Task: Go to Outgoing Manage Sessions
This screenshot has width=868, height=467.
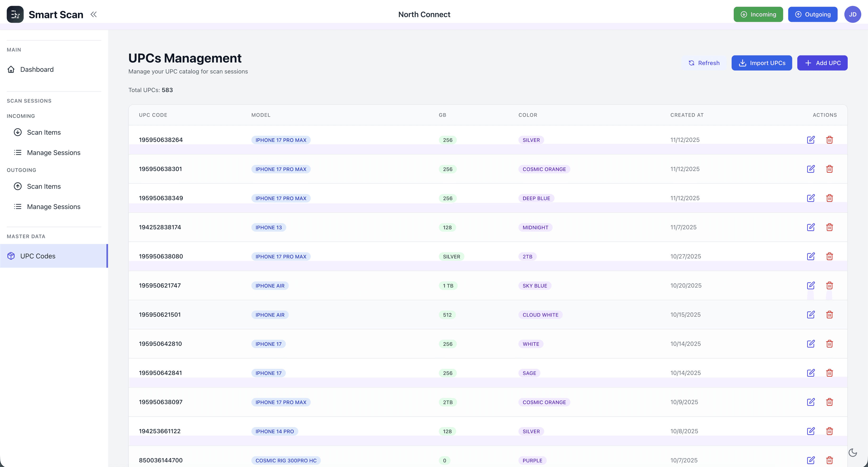Action: pyautogui.click(x=54, y=207)
